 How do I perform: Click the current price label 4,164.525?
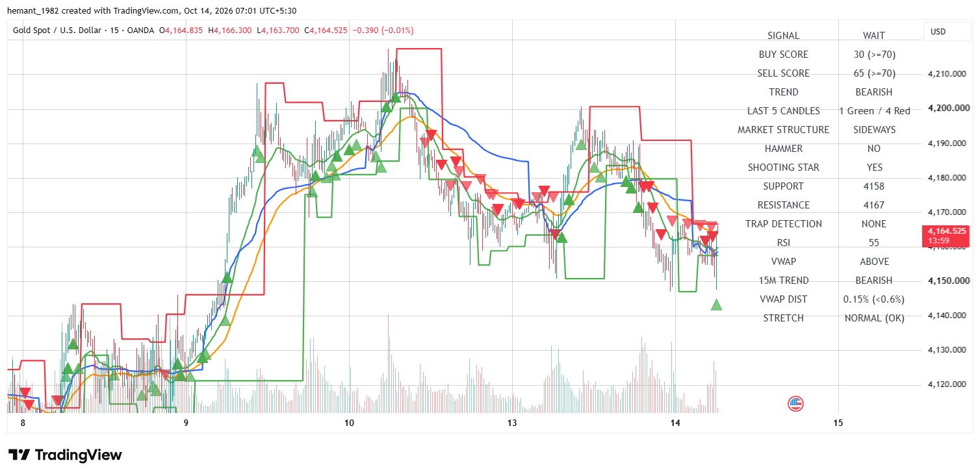coord(946,231)
